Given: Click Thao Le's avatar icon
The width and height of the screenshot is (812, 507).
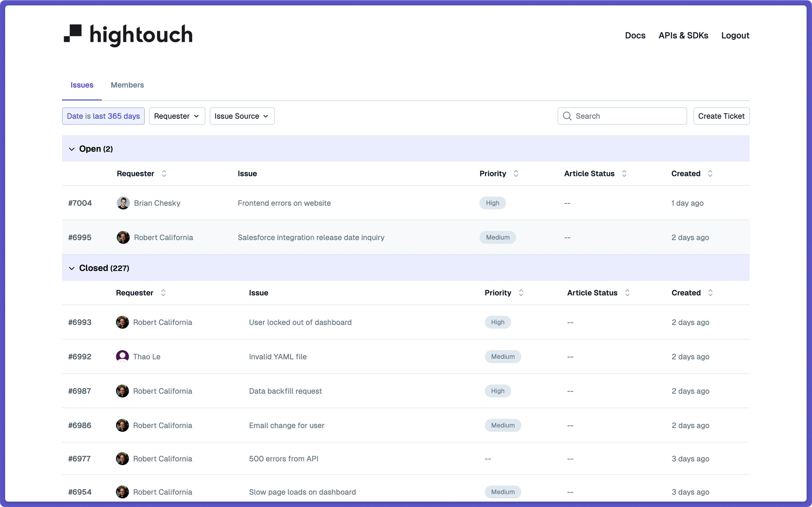Looking at the screenshot, I should (122, 356).
